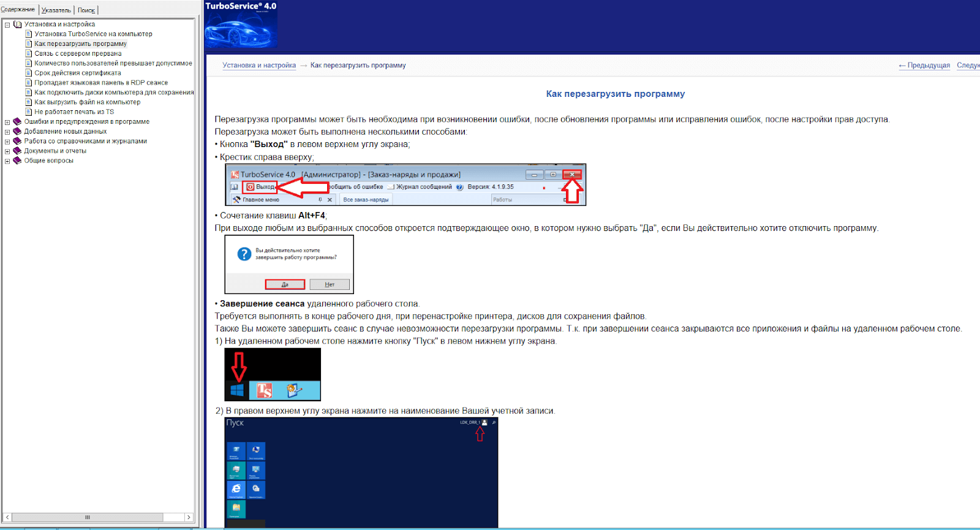Click page icon of Как выгрузить файл topic
The height and width of the screenshot is (530, 980).
(x=28, y=102)
